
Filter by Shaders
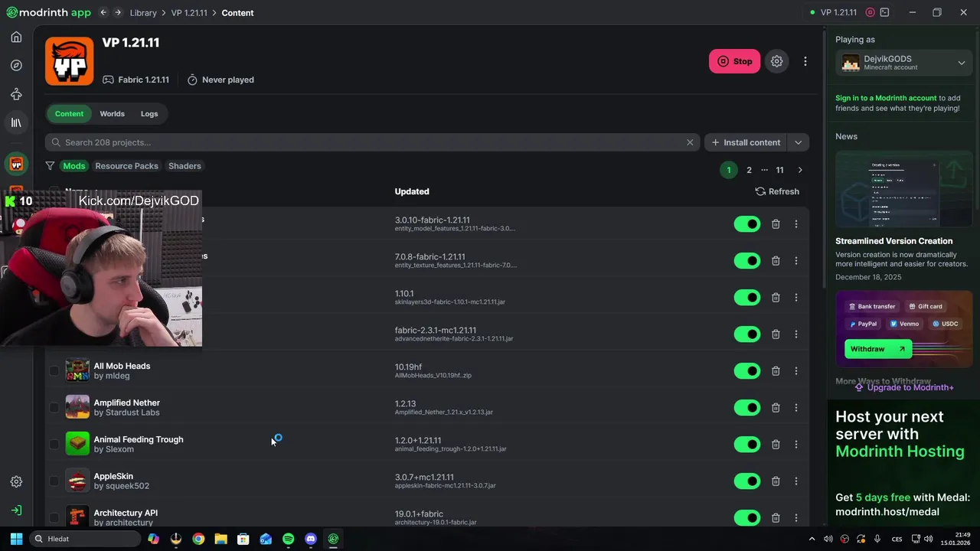point(185,166)
